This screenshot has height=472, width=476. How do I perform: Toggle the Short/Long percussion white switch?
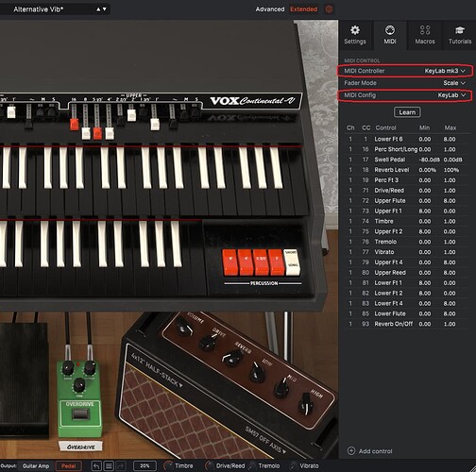(x=292, y=262)
